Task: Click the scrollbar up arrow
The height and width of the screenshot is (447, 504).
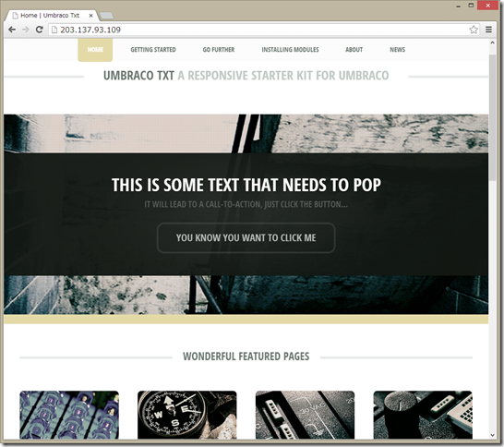Action: coord(492,42)
